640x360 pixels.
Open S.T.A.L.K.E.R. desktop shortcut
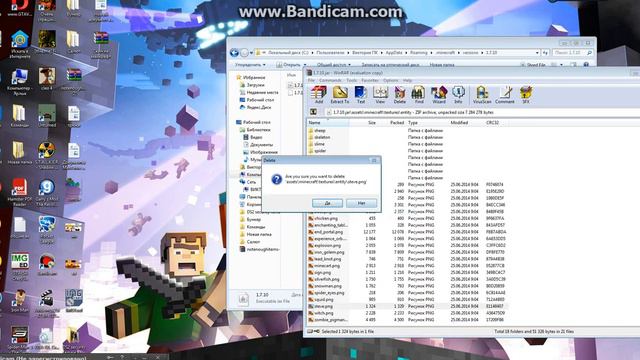pos(47,156)
